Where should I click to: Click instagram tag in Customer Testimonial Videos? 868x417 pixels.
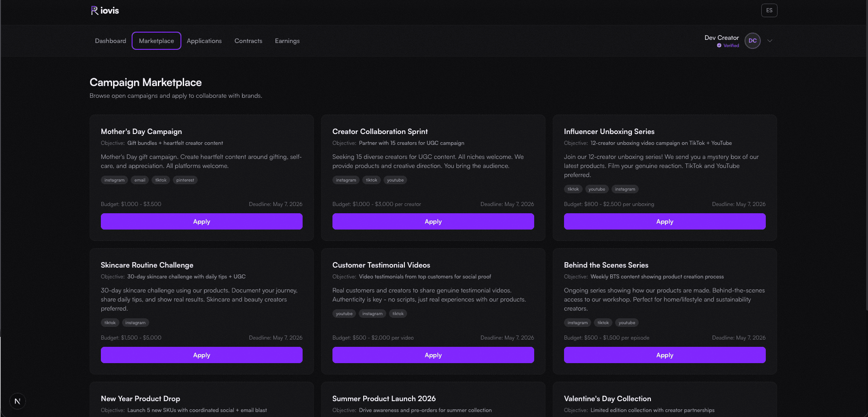(x=372, y=314)
